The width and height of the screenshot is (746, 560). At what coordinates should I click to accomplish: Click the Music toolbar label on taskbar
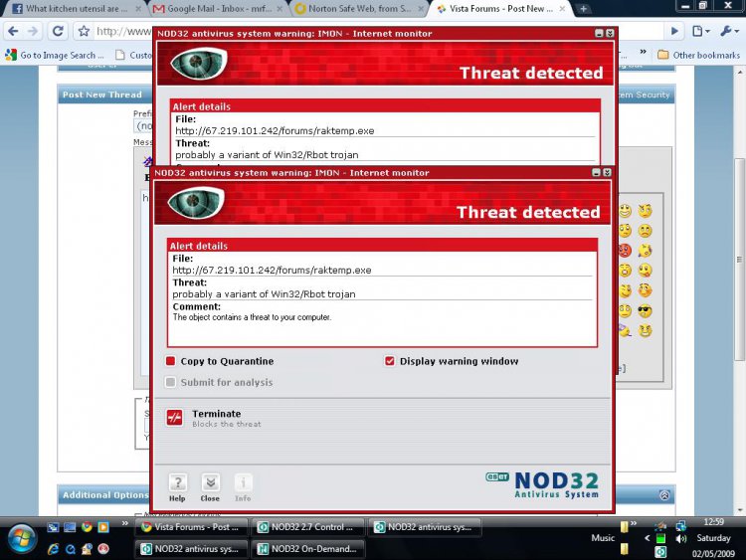coord(603,538)
